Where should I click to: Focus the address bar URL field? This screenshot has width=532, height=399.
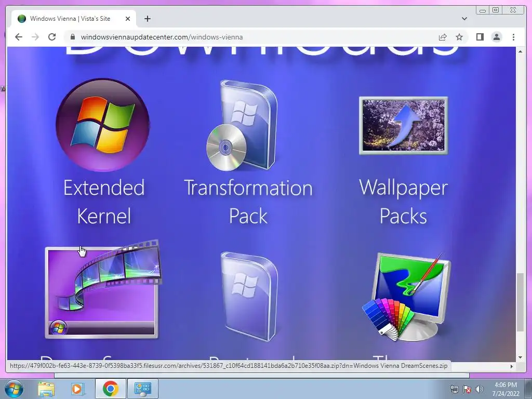pyautogui.click(x=251, y=37)
